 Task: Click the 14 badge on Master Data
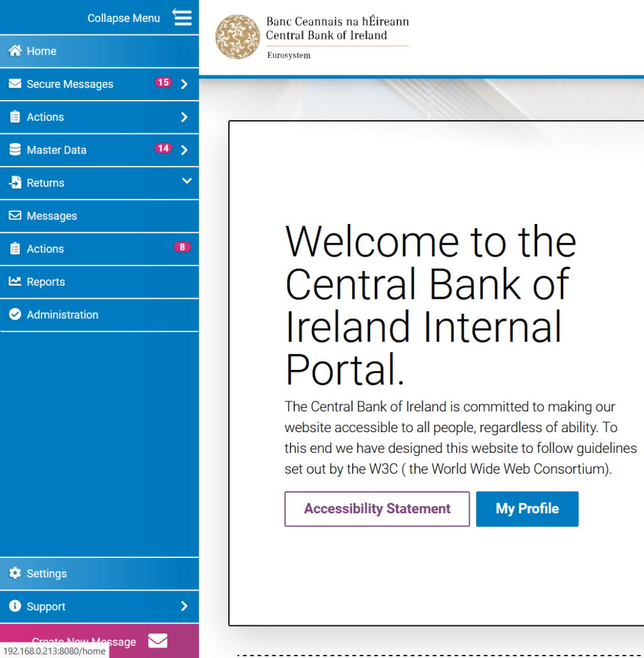[x=164, y=148]
